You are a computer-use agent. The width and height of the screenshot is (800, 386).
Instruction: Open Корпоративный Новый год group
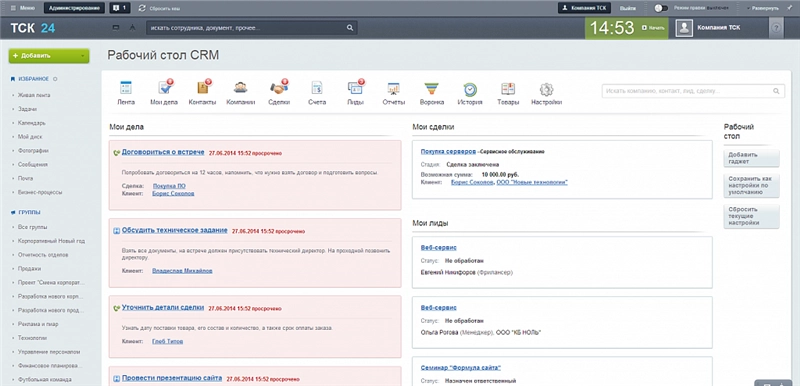pos(51,241)
